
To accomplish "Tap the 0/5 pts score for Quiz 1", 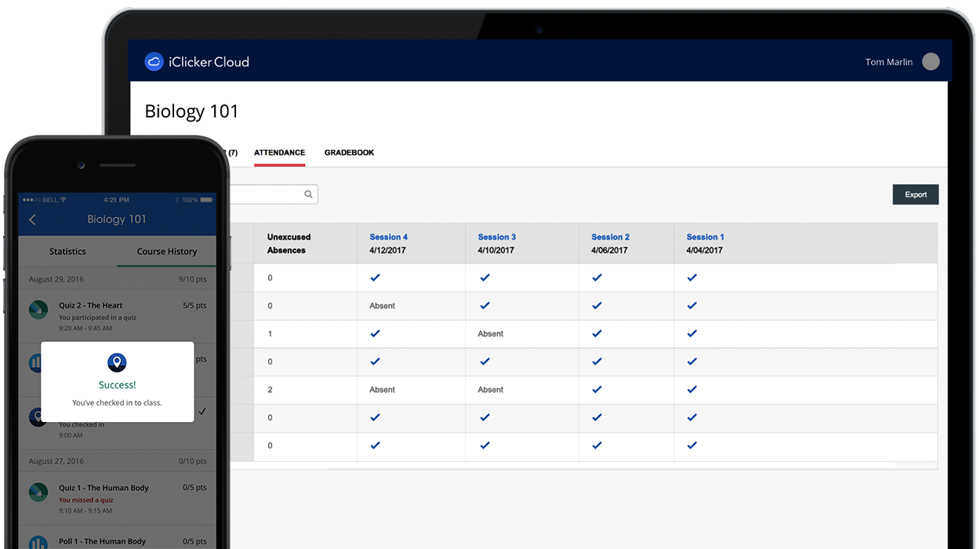I will click(x=195, y=488).
